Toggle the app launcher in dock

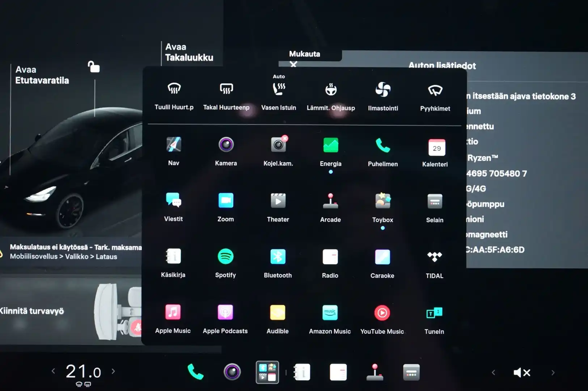coord(267,372)
